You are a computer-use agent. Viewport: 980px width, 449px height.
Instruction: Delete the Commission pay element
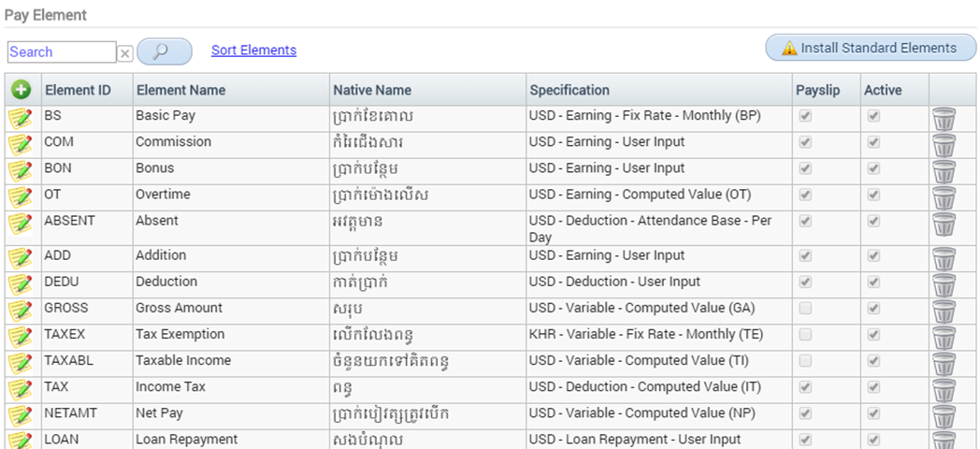tap(944, 144)
